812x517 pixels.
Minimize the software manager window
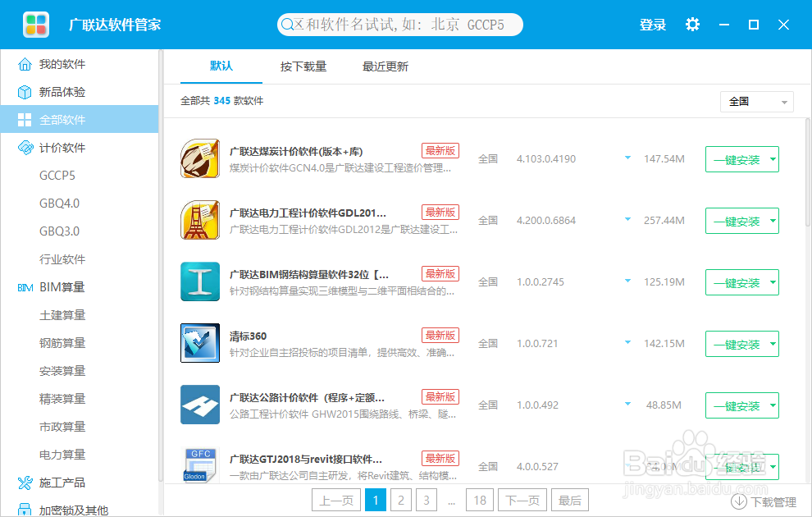tap(724, 25)
